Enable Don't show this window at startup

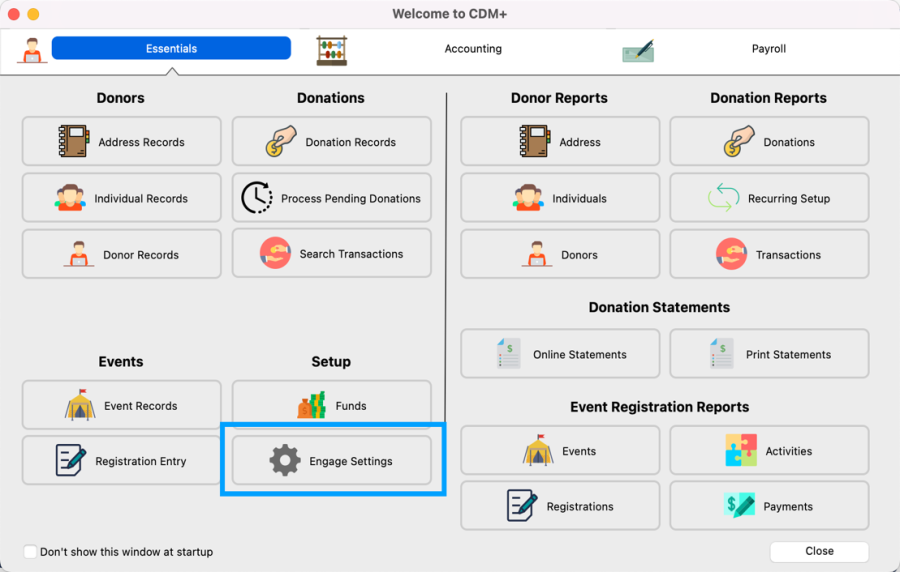click(31, 552)
